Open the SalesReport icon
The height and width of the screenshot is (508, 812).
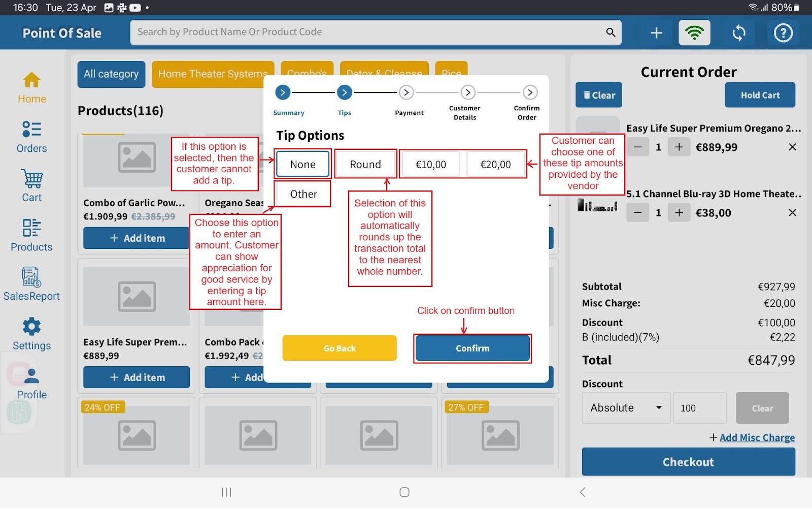tap(31, 277)
